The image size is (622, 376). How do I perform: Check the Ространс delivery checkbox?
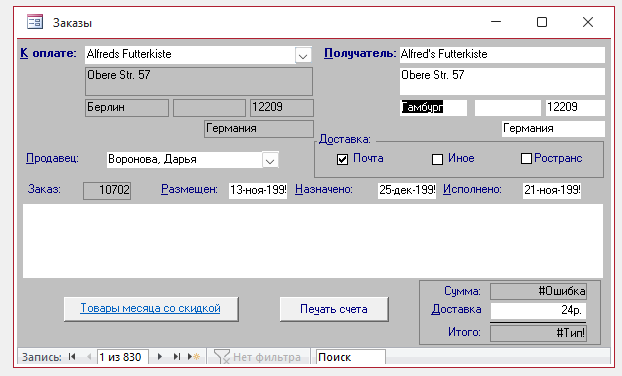coord(526,159)
